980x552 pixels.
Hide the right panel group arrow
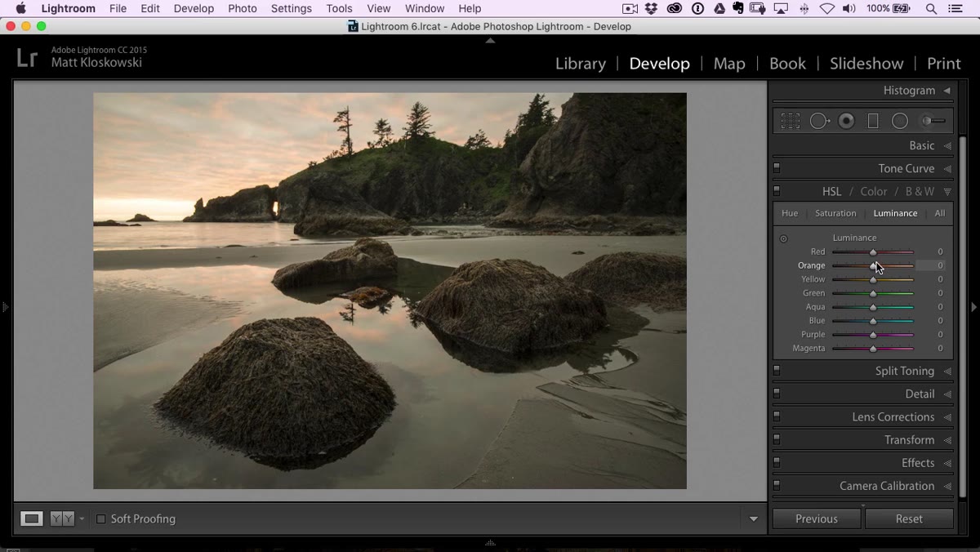[x=974, y=307]
